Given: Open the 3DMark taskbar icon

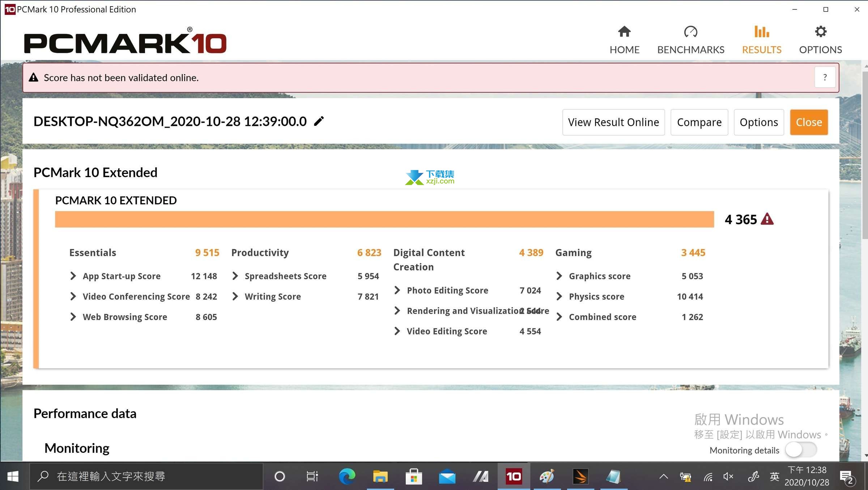Looking at the screenshot, I should click(580, 476).
